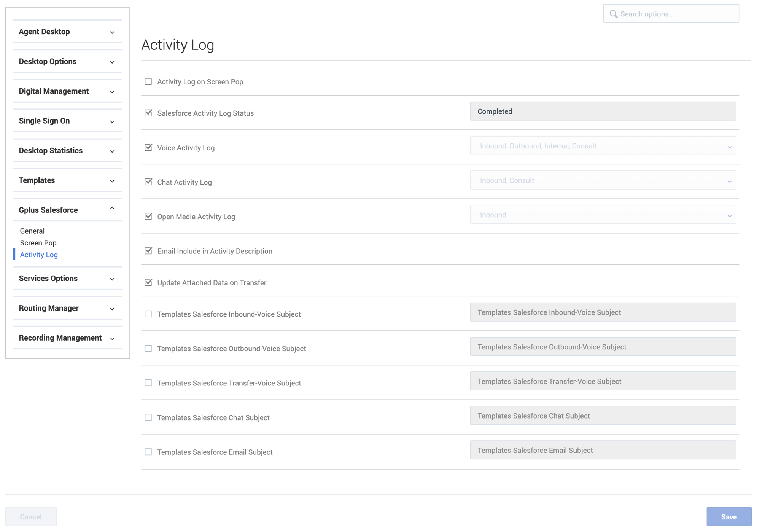The image size is (757, 532).
Task: Click the Completed status text field
Action: (603, 111)
